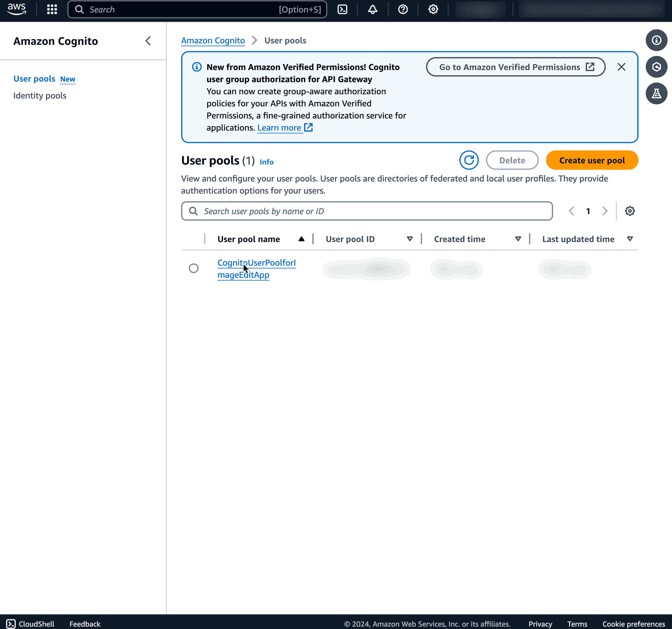The width and height of the screenshot is (672, 629).
Task: Dismiss the Amazon Verified Permissions banner
Action: pyautogui.click(x=621, y=67)
